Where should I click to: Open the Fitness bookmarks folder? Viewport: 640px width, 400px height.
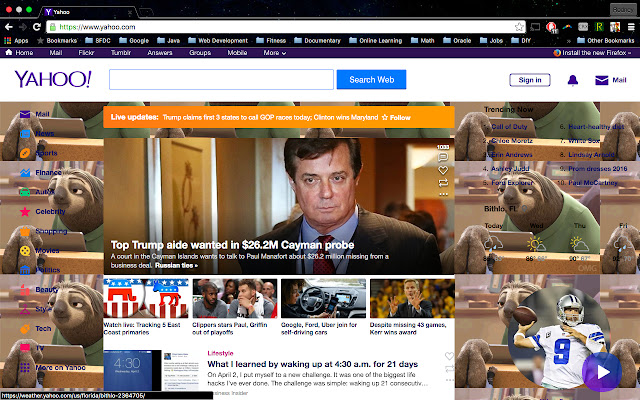(x=271, y=40)
